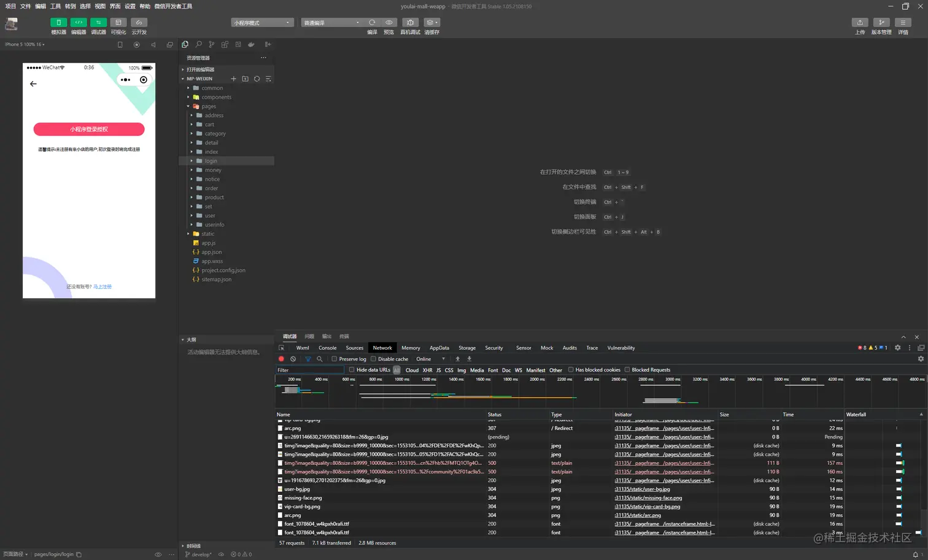
Task: Click the network Filter input field
Action: point(309,370)
